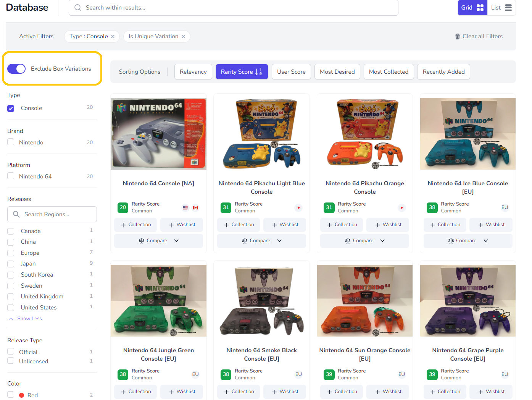Open the Pikachu Light Blue Console thumbnail
Image resolution: width=532 pixels, height=400 pixels.
pos(261,134)
